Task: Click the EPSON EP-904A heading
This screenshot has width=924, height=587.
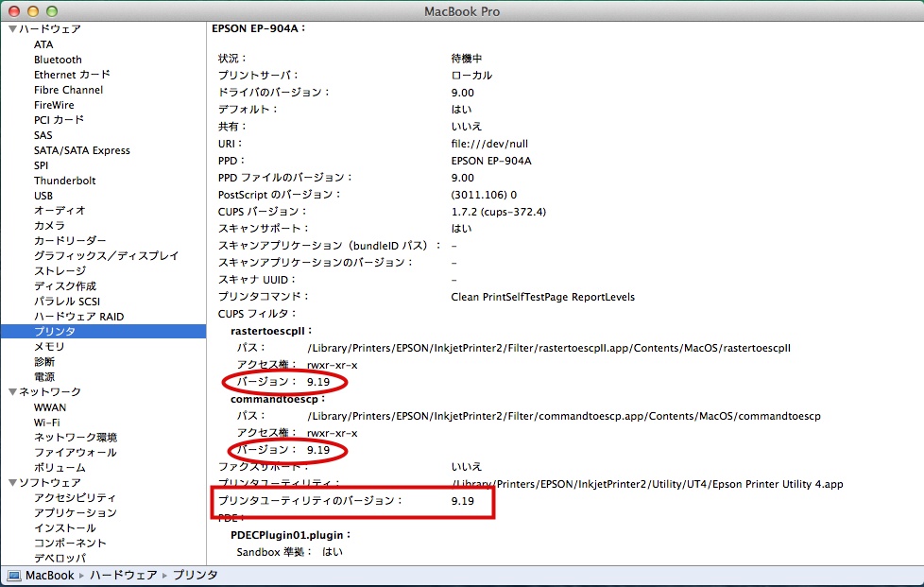Action: click(x=259, y=28)
